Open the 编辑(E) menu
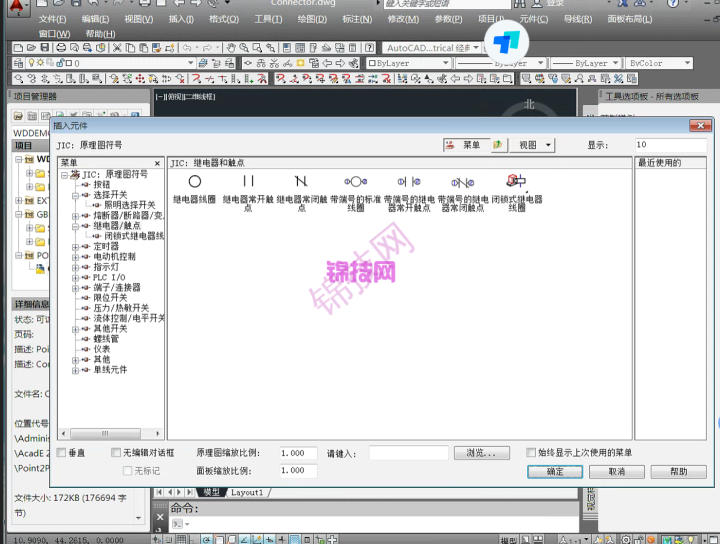The image size is (720, 544). tap(95, 19)
